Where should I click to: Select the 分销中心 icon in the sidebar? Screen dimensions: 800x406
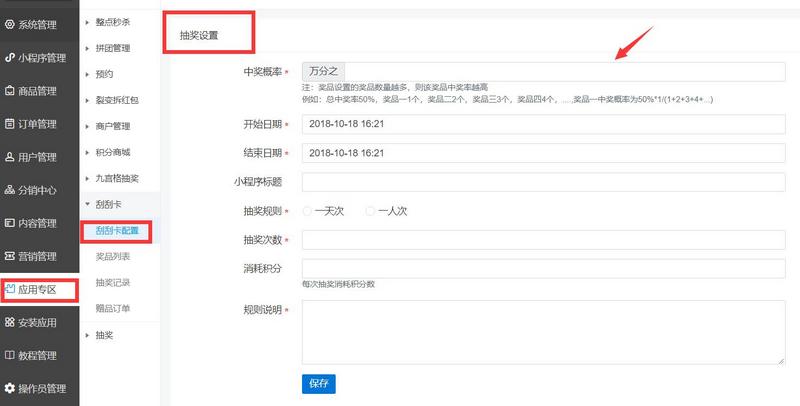(11, 190)
